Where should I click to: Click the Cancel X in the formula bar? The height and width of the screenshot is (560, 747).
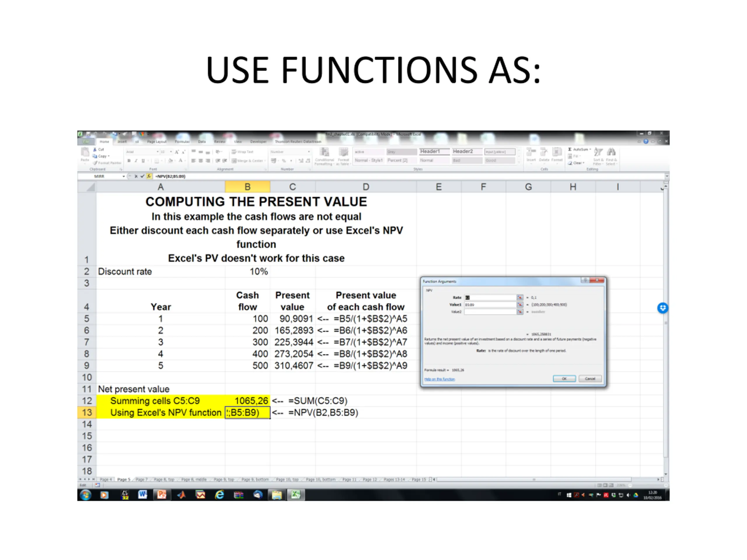click(136, 176)
